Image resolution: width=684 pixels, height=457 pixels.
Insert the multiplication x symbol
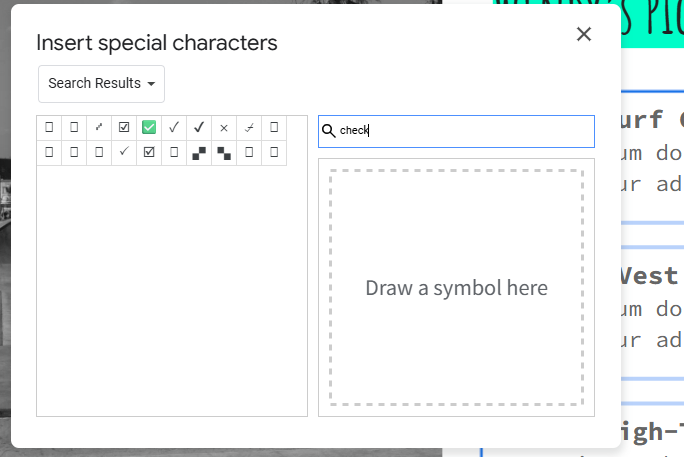tap(224, 127)
